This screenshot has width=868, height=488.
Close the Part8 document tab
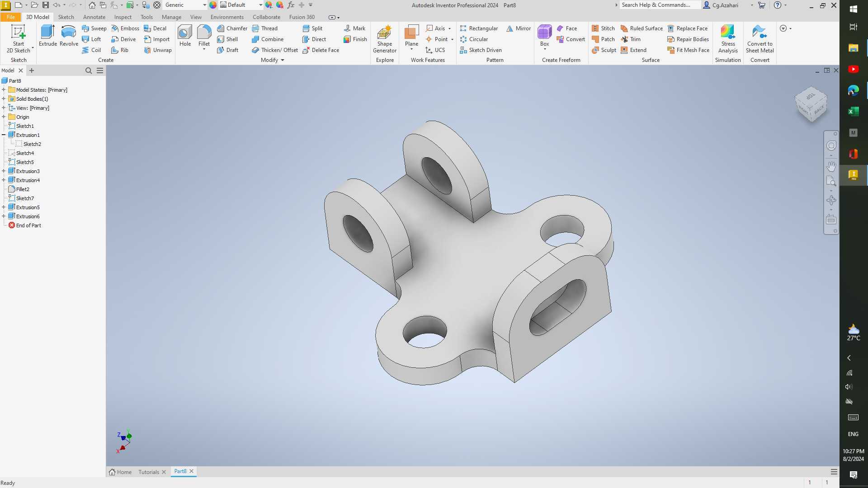(x=191, y=471)
